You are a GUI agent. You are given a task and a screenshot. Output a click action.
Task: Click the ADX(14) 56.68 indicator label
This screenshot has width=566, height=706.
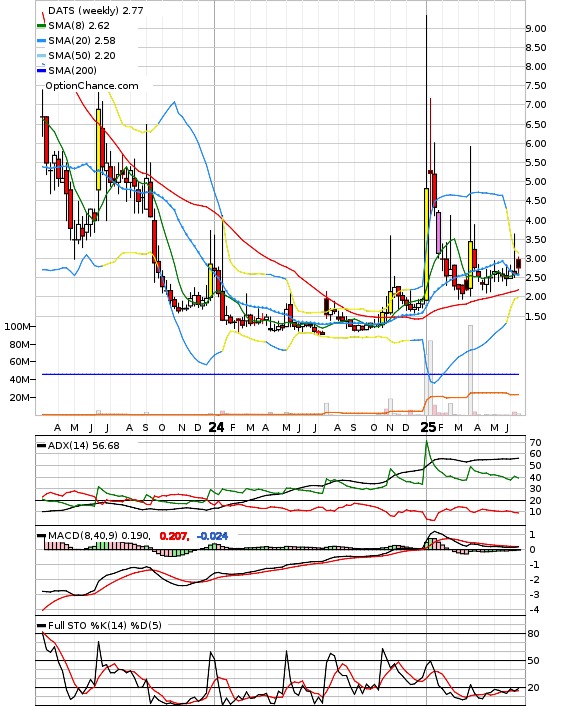coord(84,445)
